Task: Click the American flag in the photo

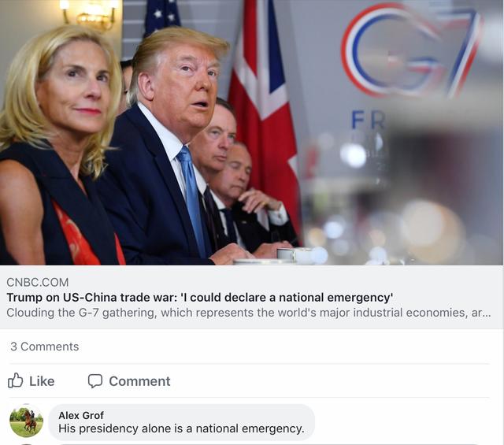Action: click(162, 16)
